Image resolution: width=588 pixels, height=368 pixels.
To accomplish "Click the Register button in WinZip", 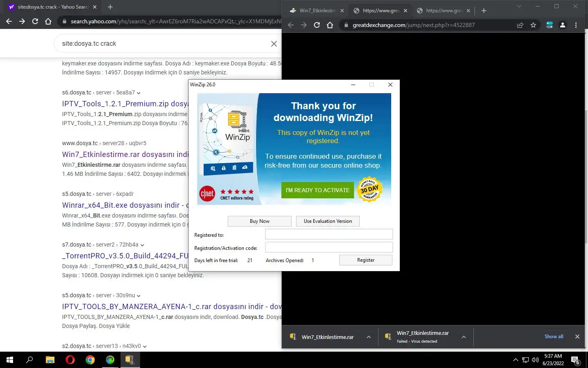I will pos(366,260).
